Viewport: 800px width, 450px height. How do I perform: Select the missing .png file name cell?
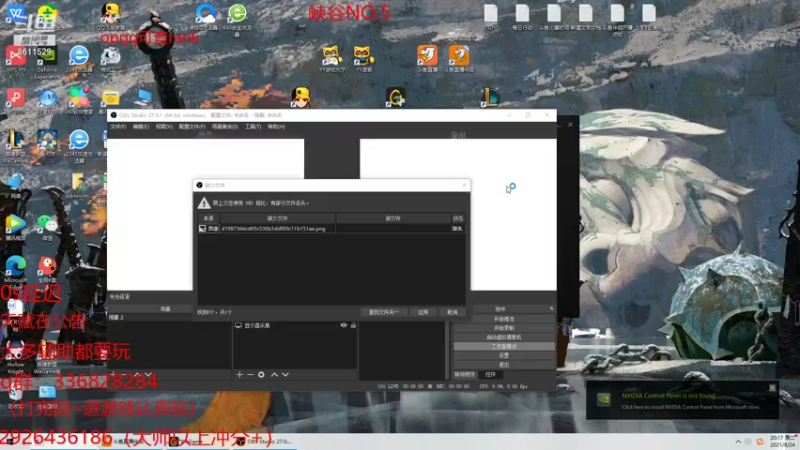pos(278,229)
